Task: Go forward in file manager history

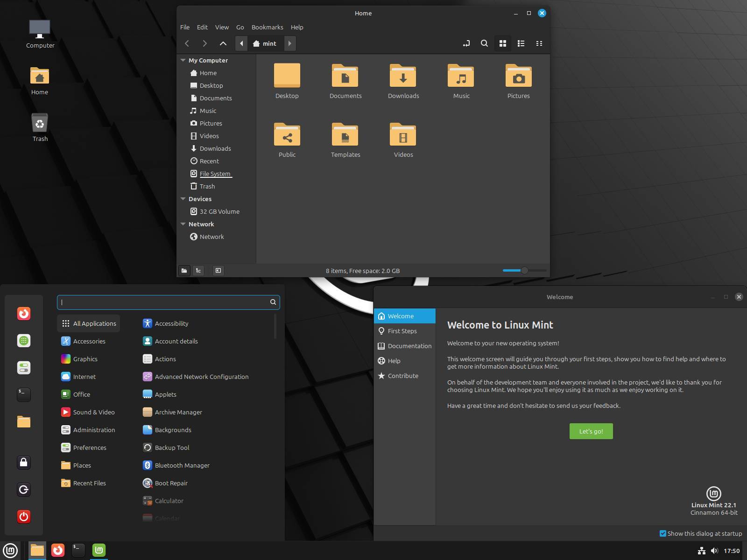Action: pos(204,43)
